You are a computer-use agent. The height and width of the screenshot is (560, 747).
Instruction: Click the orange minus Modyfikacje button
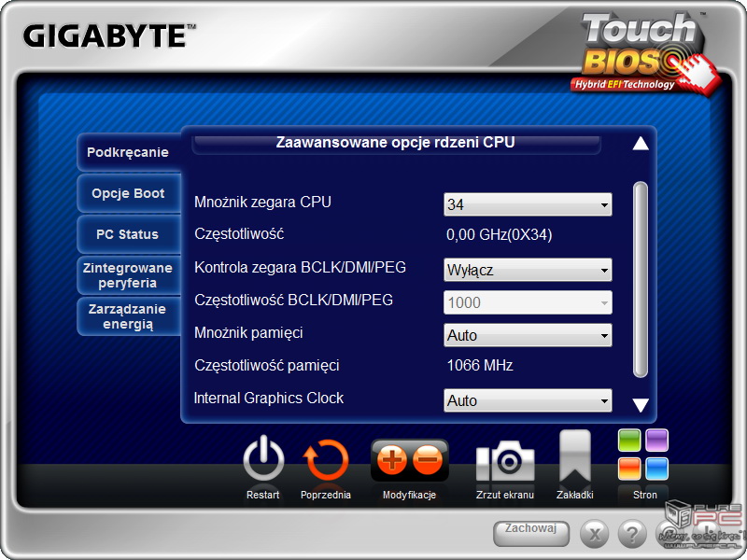click(x=428, y=460)
